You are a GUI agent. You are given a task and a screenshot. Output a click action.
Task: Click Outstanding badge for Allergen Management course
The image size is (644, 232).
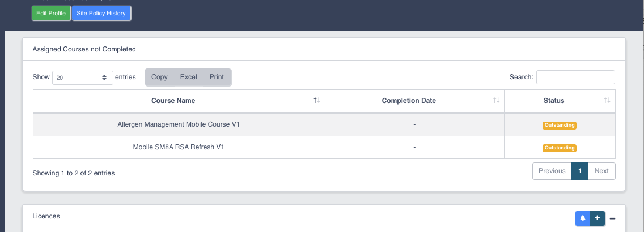(x=560, y=125)
